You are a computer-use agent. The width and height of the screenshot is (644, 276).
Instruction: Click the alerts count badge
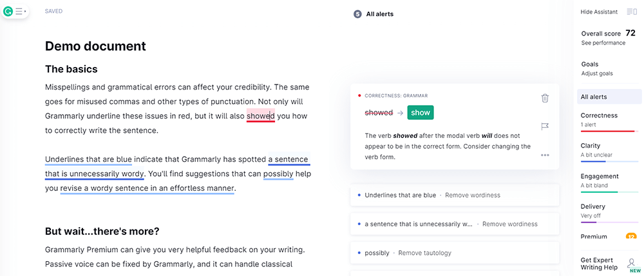click(x=357, y=14)
